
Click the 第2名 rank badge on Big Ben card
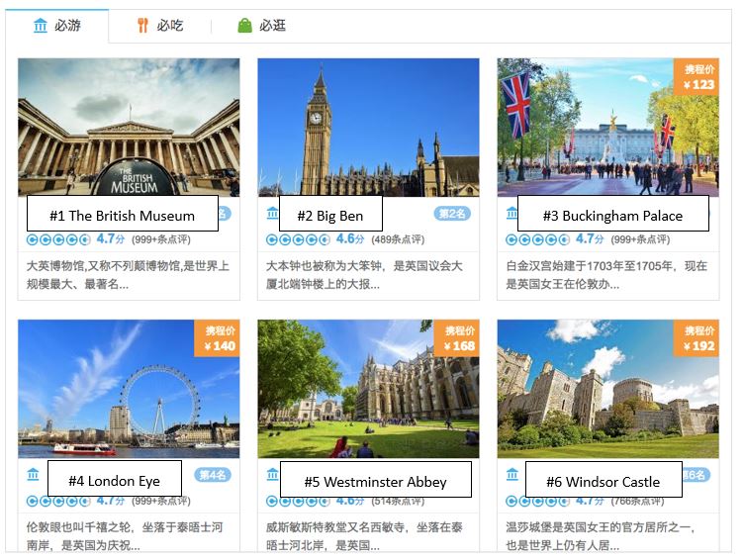point(452,214)
